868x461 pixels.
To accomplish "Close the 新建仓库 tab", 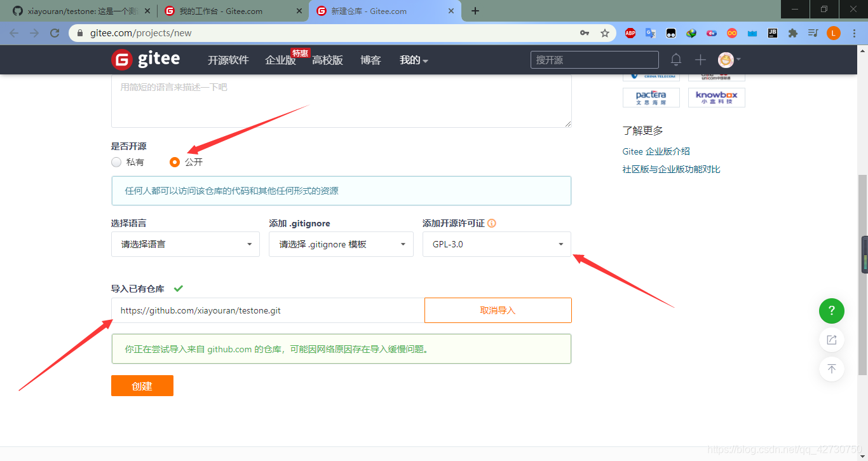I will (451, 11).
